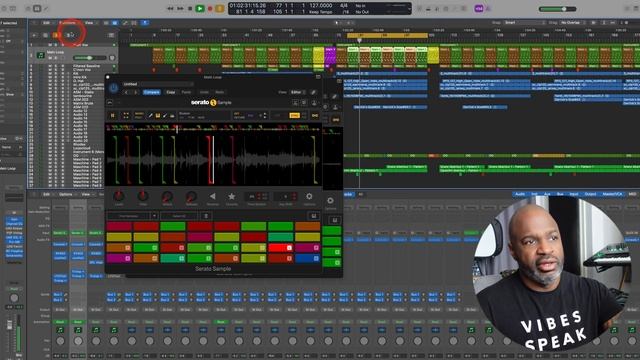The width and height of the screenshot is (640, 360).
Task: Click the red Record button
Action: coord(210,8)
